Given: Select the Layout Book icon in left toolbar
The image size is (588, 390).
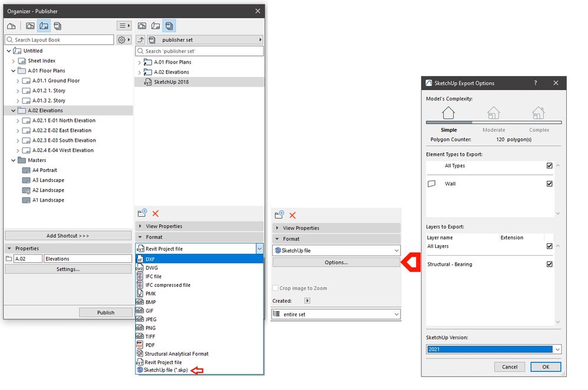Looking at the screenshot, I should point(44,26).
